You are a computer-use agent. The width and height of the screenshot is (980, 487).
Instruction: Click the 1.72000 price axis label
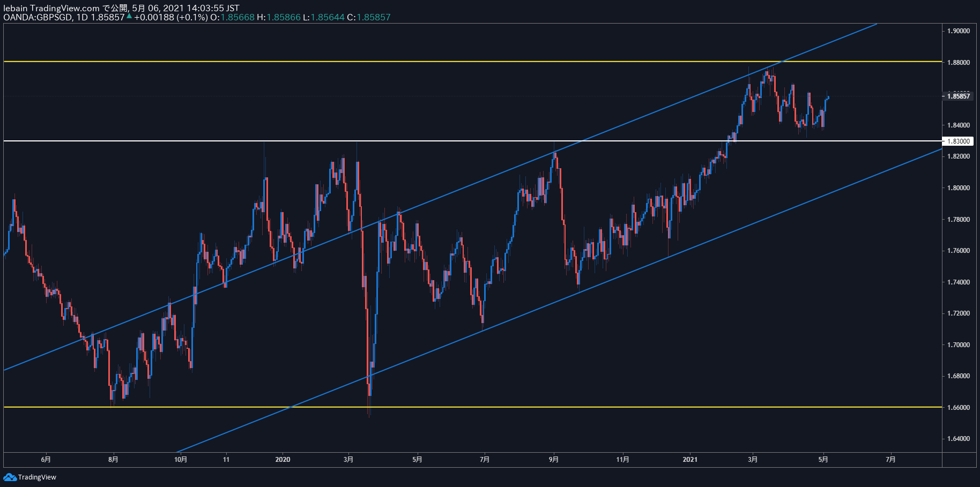(958, 313)
